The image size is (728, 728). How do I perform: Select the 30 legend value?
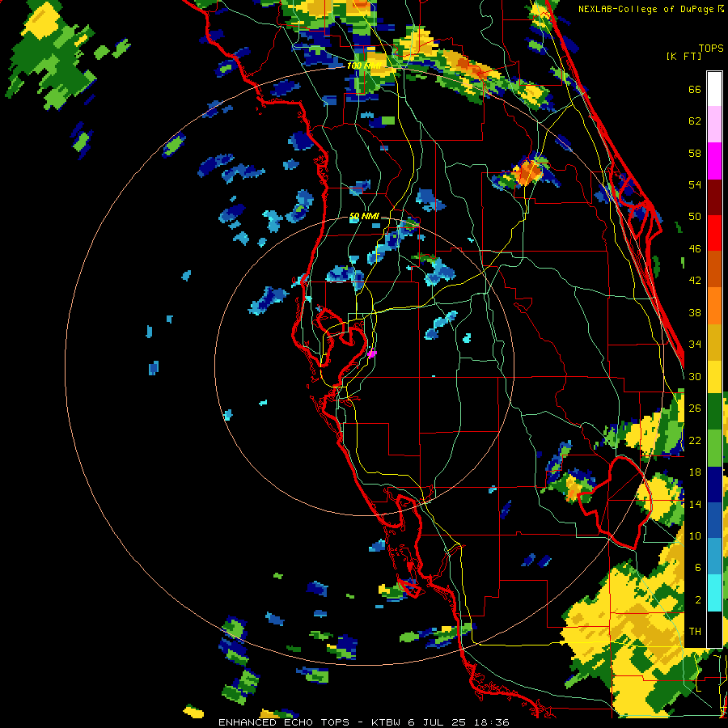coord(695,376)
